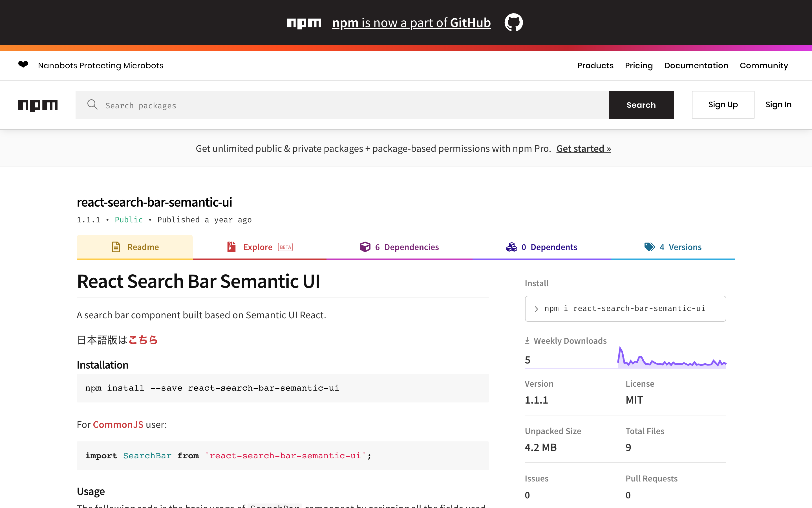This screenshot has height=508, width=812.
Task: Open the 6 Dependencies tab
Action: [x=399, y=247]
